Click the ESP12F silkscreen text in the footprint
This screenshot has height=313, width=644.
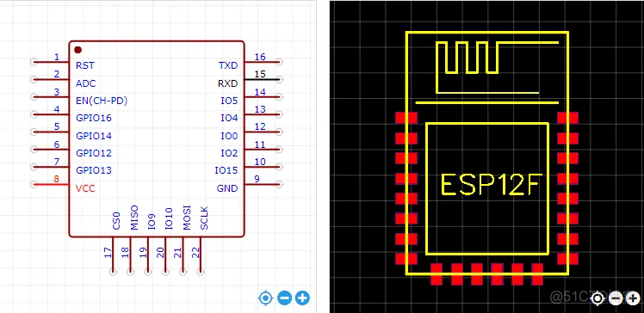coord(492,185)
